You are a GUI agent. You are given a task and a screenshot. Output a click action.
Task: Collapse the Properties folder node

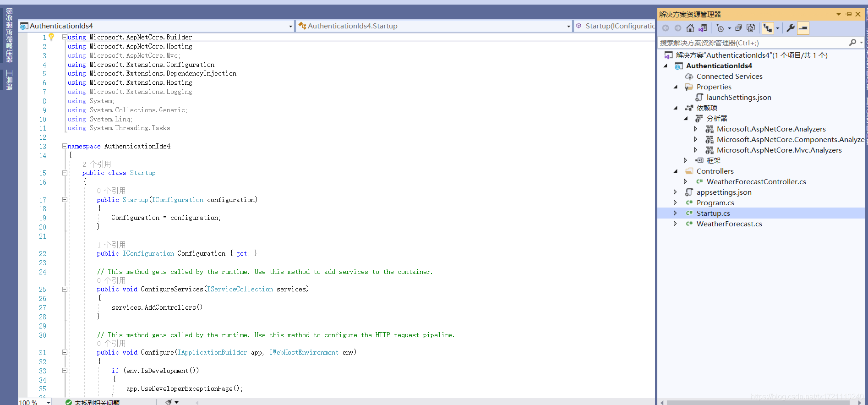(x=676, y=87)
